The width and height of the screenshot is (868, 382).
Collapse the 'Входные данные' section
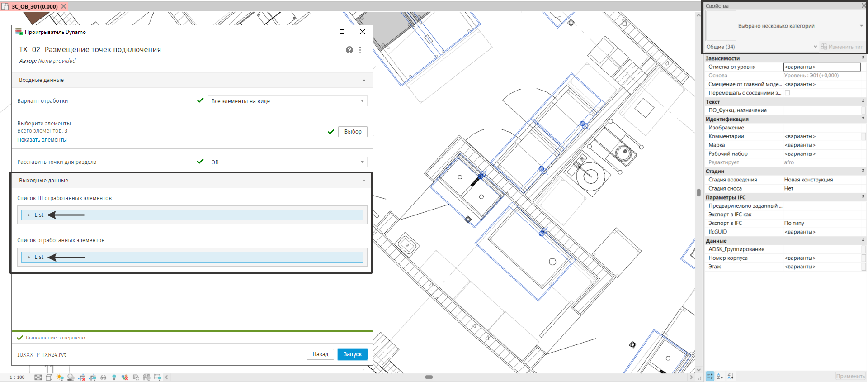click(364, 80)
